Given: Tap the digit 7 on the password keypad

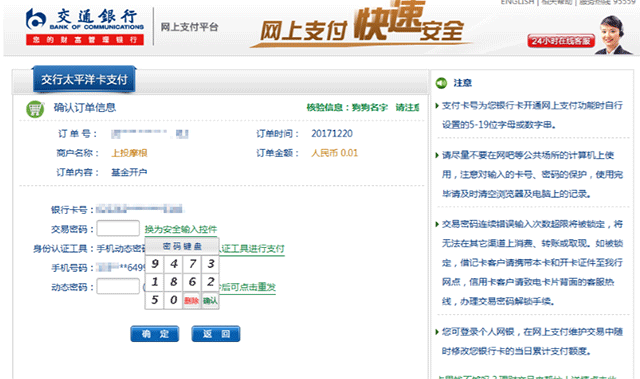Looking at the screenshot, I should tap(192, 264).
